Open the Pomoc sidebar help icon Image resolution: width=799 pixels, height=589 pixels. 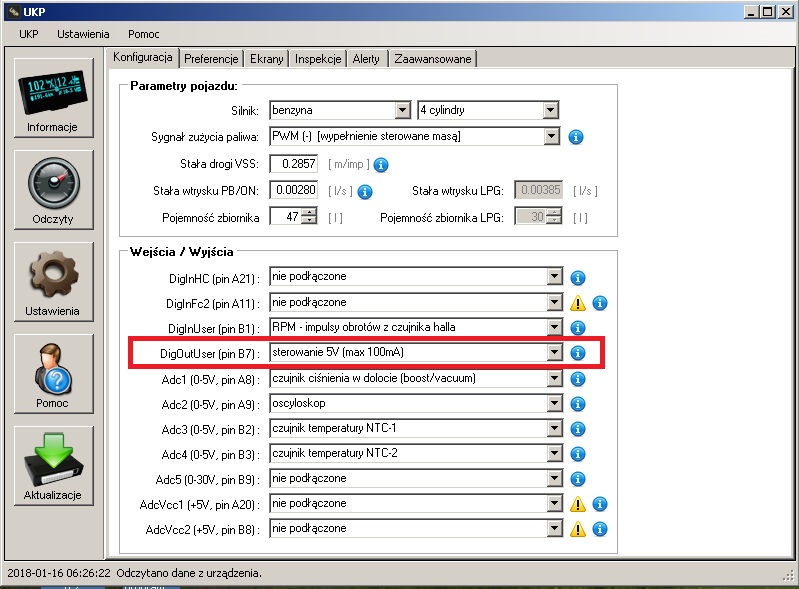pos(54,373)
